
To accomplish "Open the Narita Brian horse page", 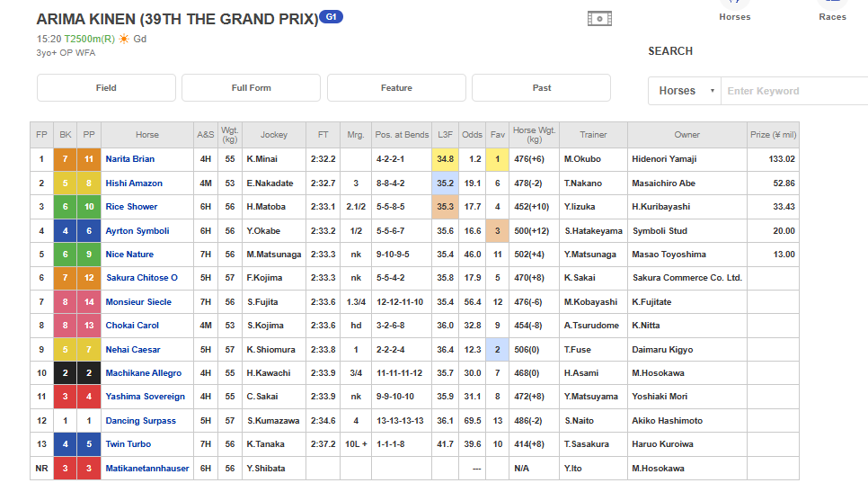I will pyautogui.click(x=130, y=159).
